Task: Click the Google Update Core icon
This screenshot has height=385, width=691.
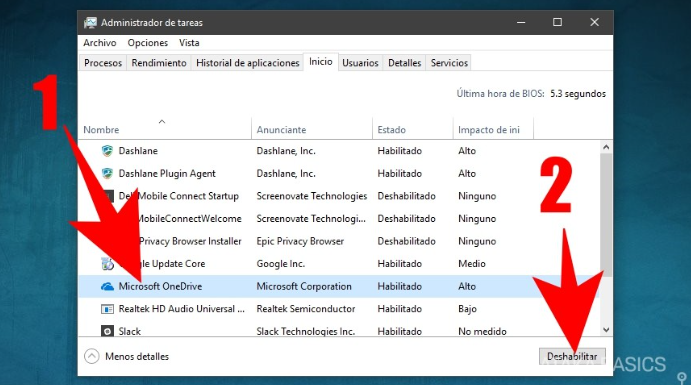Action: 107,263
